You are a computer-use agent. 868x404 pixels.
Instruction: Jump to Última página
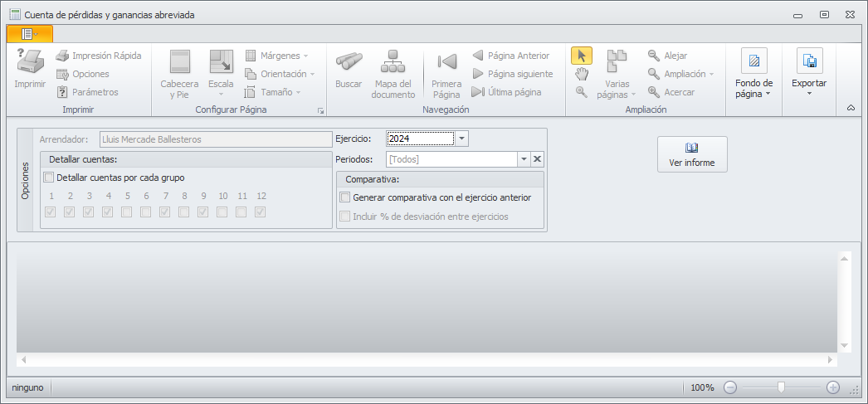click(506, 92)
